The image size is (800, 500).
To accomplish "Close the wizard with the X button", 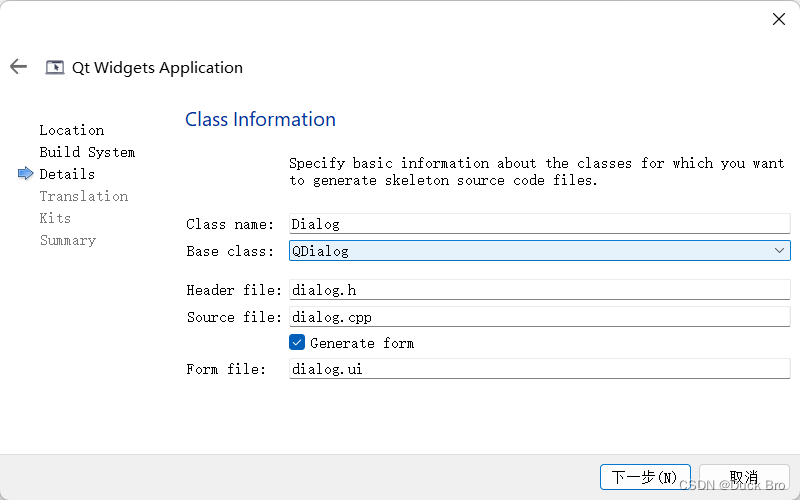I will [779, 19].
